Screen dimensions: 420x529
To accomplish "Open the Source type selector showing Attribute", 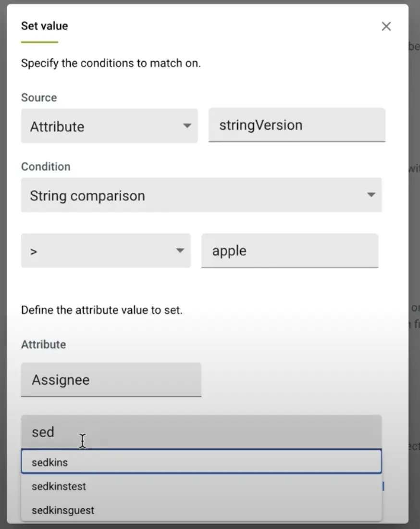I will click(109, 126).
